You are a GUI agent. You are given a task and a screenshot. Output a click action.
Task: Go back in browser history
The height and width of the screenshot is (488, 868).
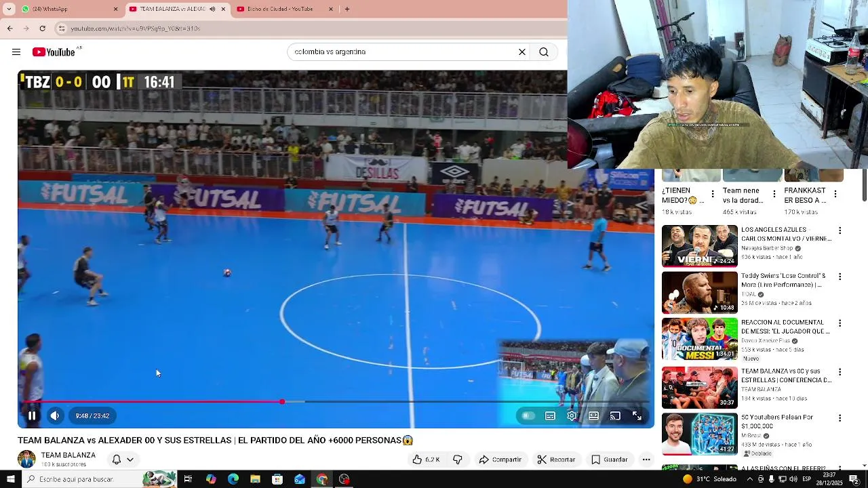9,28
